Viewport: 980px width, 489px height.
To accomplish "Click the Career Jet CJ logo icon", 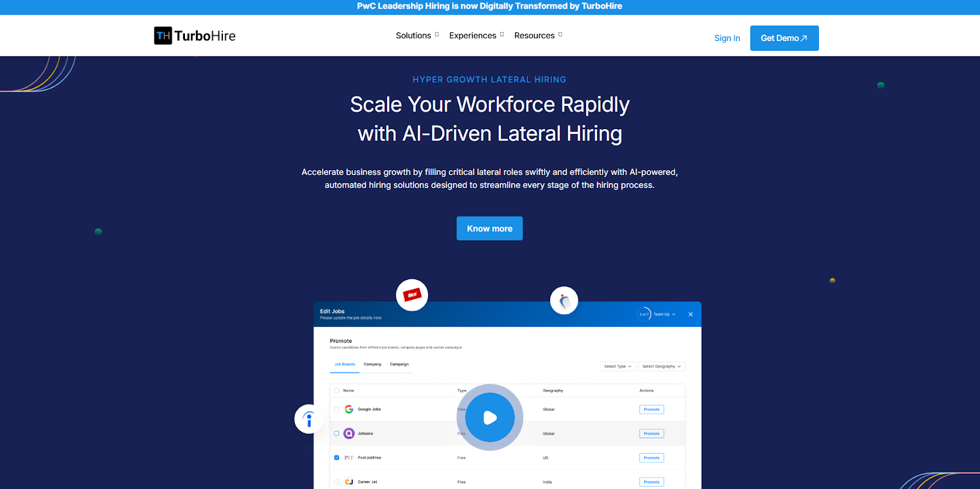I will click(x=349, y=482).
